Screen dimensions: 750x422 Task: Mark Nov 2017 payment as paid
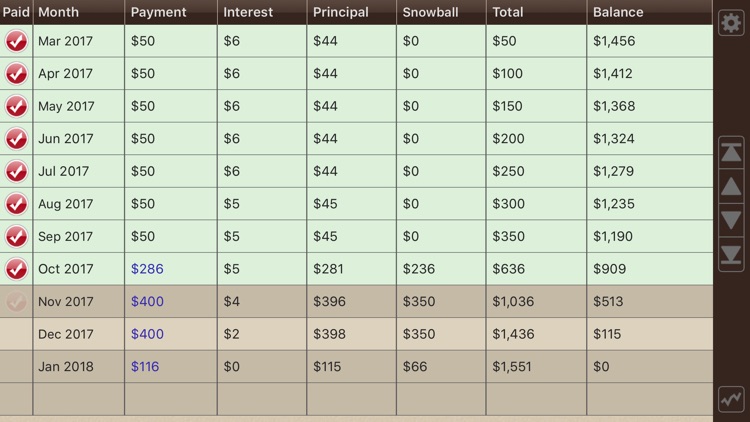click(x=16, y=302)
